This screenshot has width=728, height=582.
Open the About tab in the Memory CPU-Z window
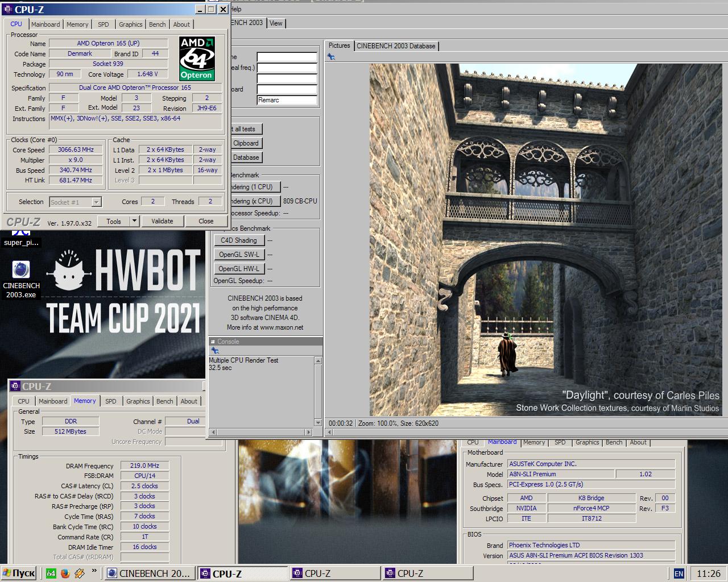(189, 401)
